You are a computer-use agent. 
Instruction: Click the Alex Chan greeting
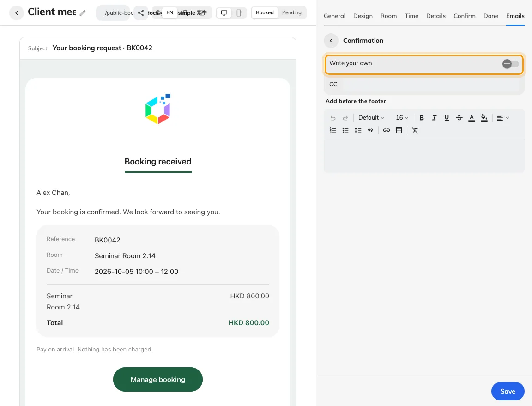[x=53, y=193]
